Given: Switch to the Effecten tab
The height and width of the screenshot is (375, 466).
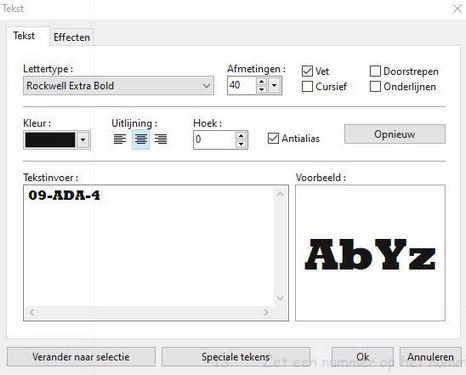Looking at the screenshot, I should tap(72, 37).
